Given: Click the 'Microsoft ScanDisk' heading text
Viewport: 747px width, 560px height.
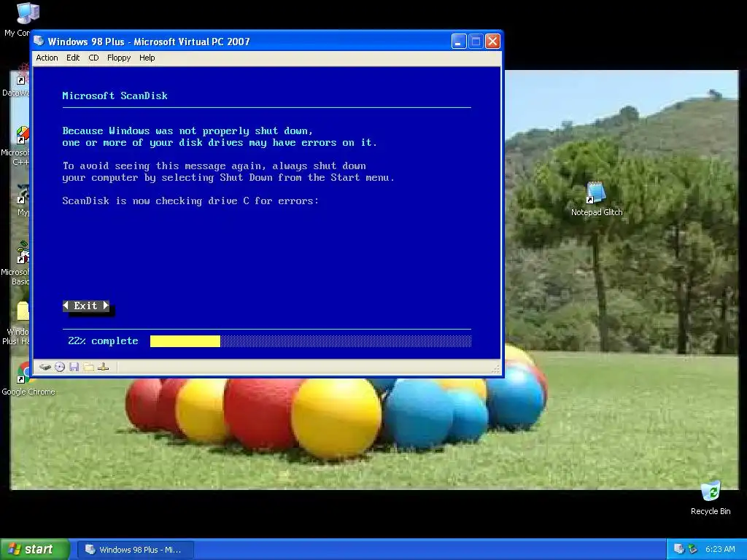Looking at the screenshot, I should coord(115,96).
